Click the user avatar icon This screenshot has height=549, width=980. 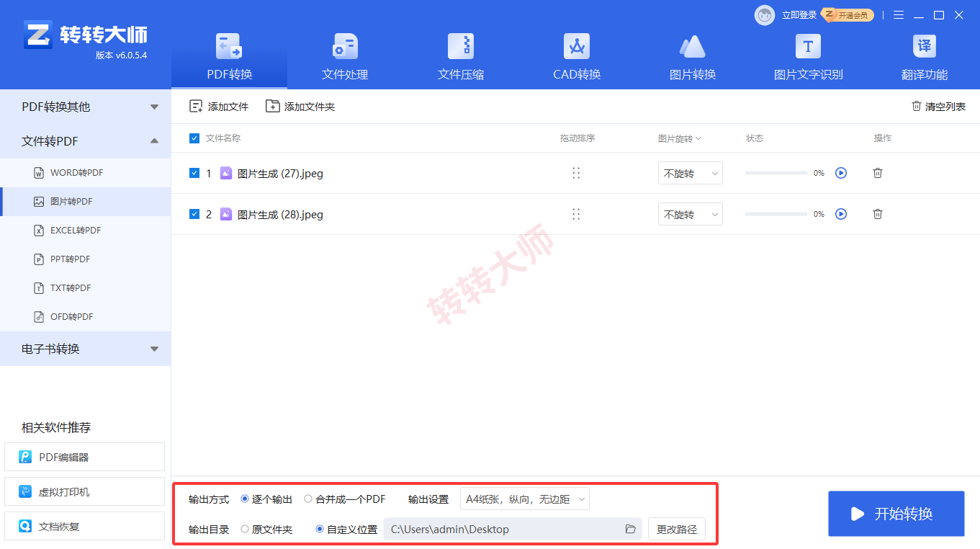pos(765,14)
